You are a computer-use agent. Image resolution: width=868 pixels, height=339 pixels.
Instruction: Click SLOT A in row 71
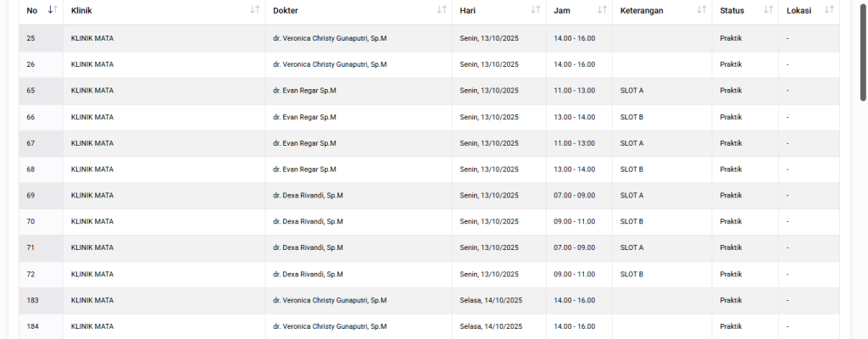(x=632, y=248)
